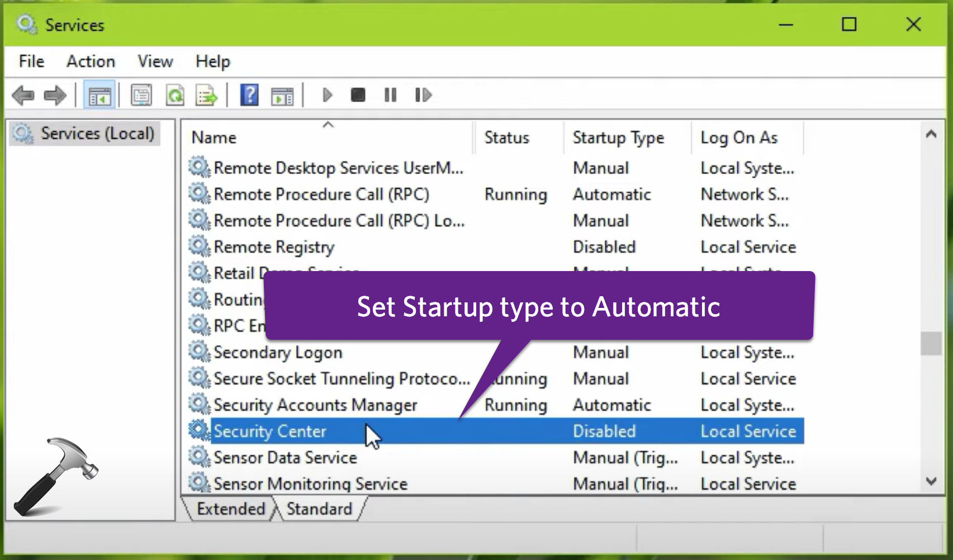Toggle the Show/Hide Action Pane toolbar icon
953x560 pixels.
pyautogui.click(x=282, y=96)
